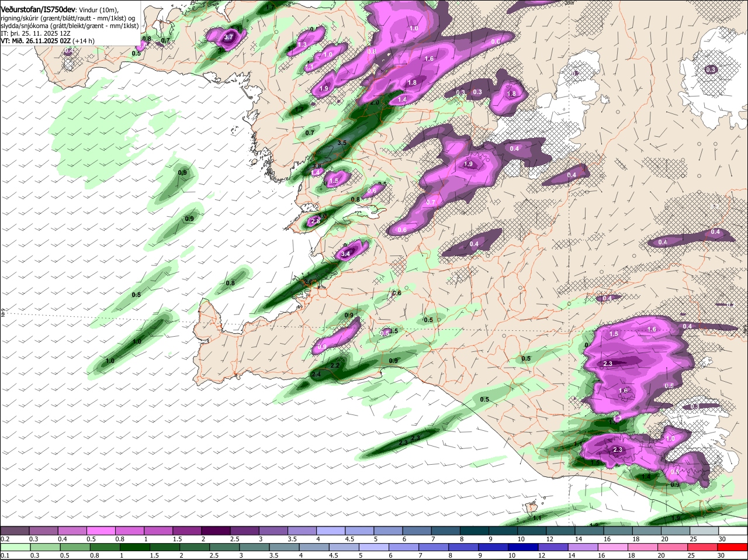This screenshot has height=560, width=748.
Task: Click the 0.1 label starting the rain legend
Action: click(5, 555)
